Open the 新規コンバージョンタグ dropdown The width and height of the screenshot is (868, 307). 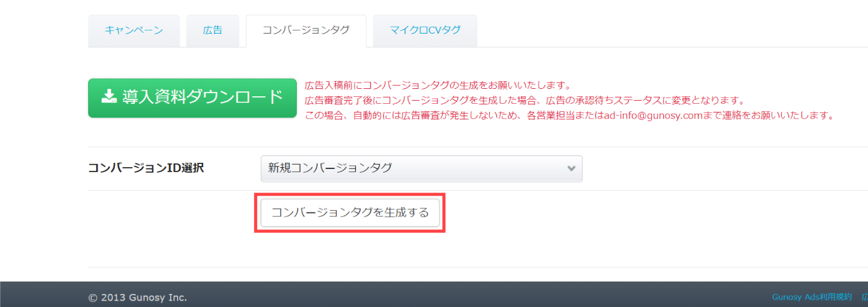coord(422,168)
